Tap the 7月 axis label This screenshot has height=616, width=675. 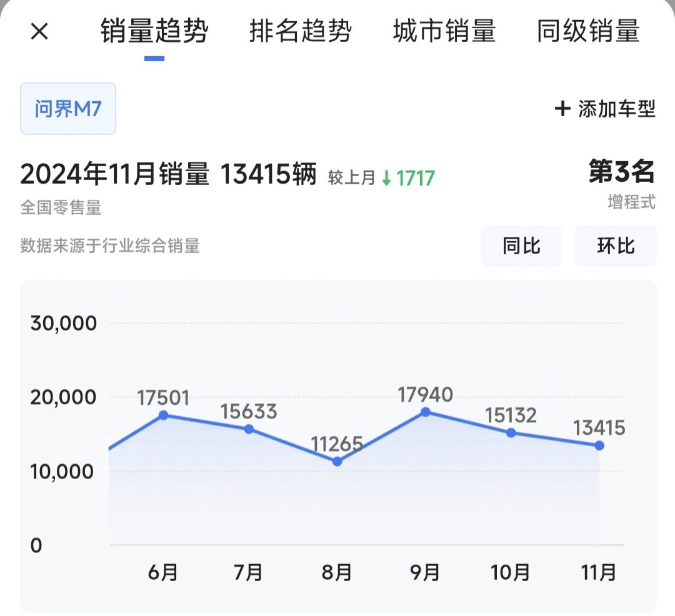(248, 572)
